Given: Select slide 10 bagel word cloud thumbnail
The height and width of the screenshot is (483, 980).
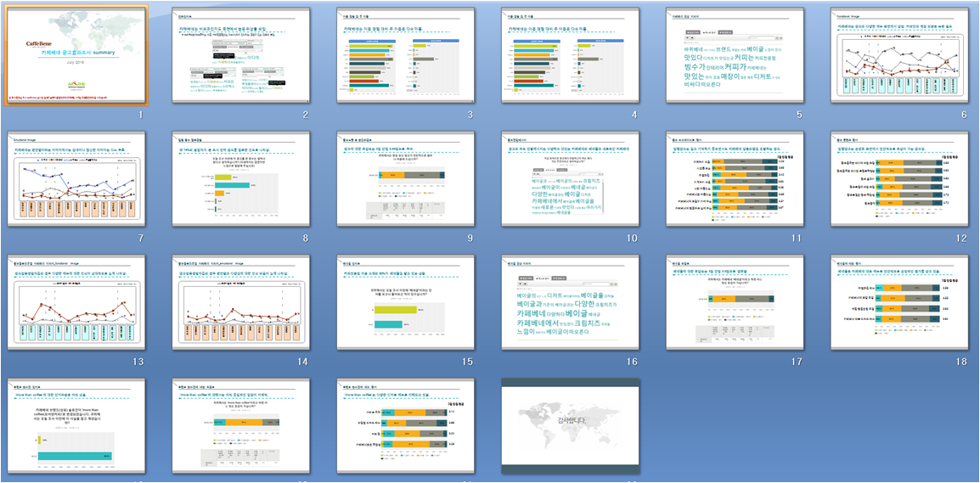Looking at the screenshot, I should pyautogui.click(x=570, y=178).
